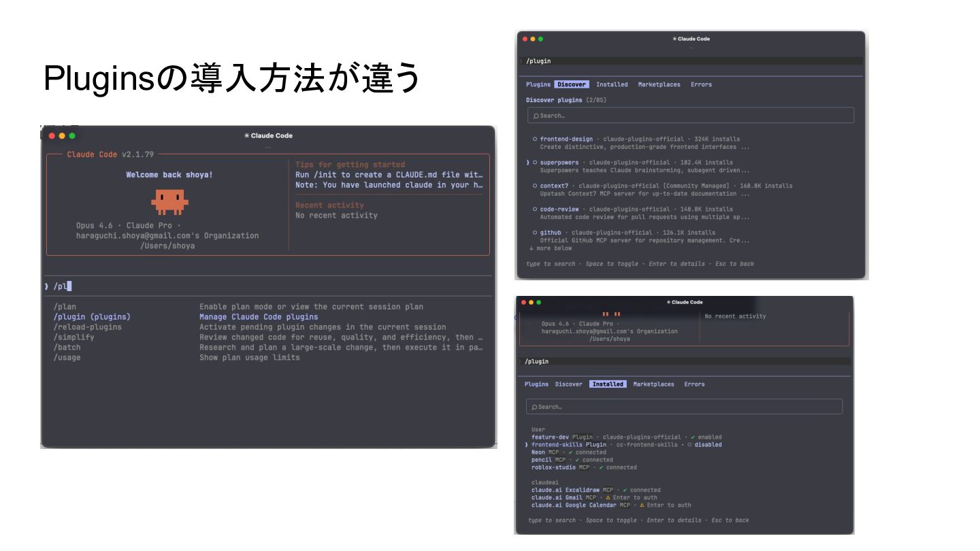Click the green checkmark beside feature-dev enabled
Viewport: 980px width, 551px height.
(x=693, y=437)
